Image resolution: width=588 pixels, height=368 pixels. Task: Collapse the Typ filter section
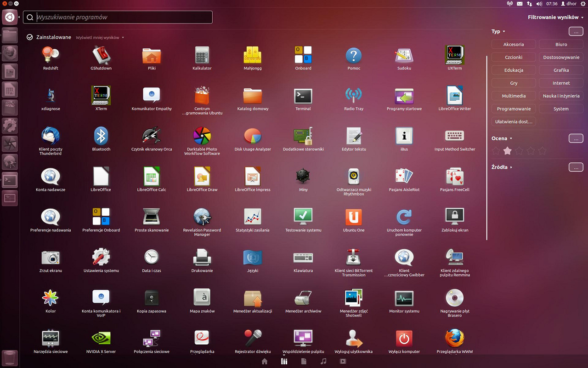[498, 31]
